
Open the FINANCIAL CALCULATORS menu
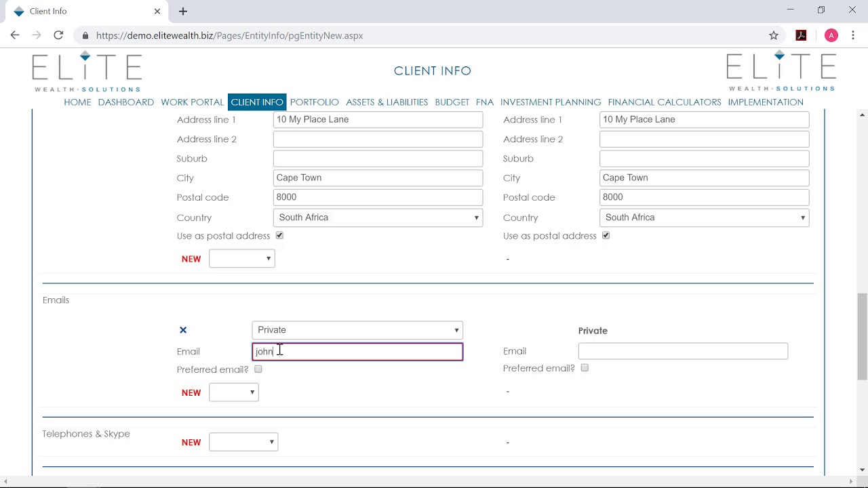(664, 102)
